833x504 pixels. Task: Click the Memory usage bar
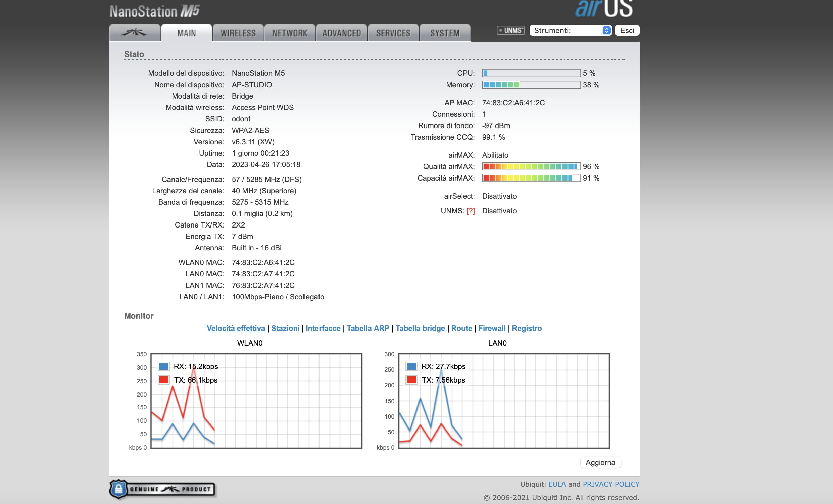(x=531, y=85)
